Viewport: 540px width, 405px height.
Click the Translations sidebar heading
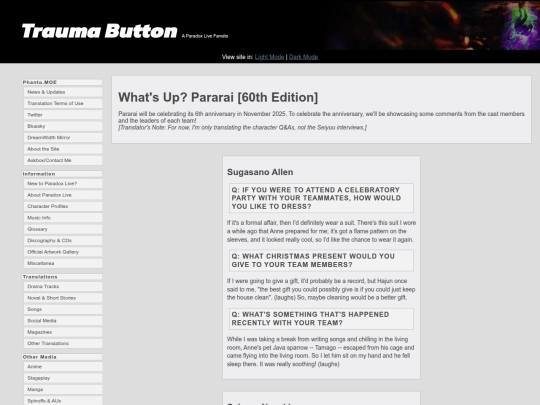coord(62,277)
